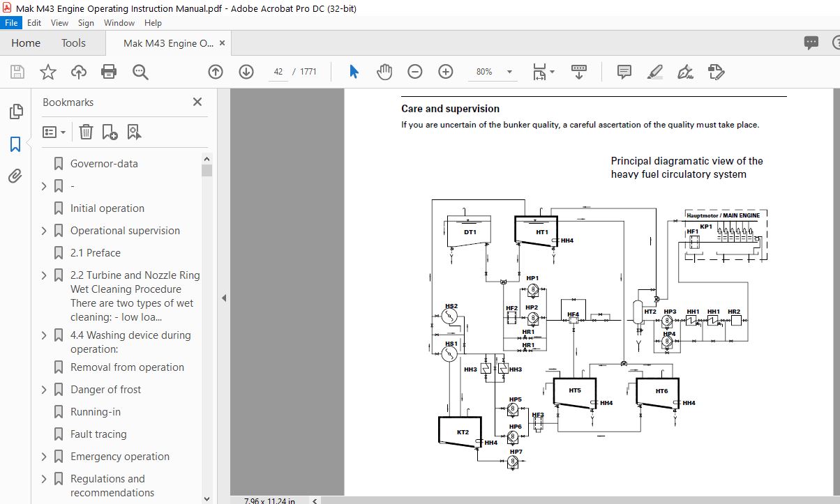Go to previous page arrow
The width and height of the screenshot is (840, 504).
click(216, 72)
